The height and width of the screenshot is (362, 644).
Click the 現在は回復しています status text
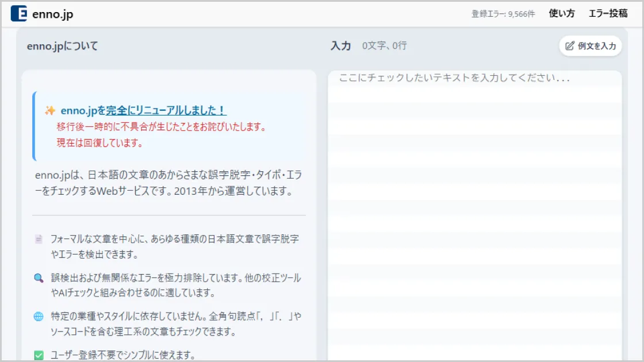tap(99, 143)
